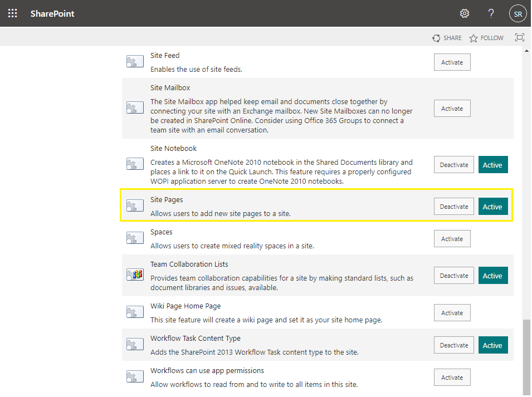Viewport: 532px width, 397px height.
Task: Deactivate the Site Pages feature
Action: (x=453, y=206)
